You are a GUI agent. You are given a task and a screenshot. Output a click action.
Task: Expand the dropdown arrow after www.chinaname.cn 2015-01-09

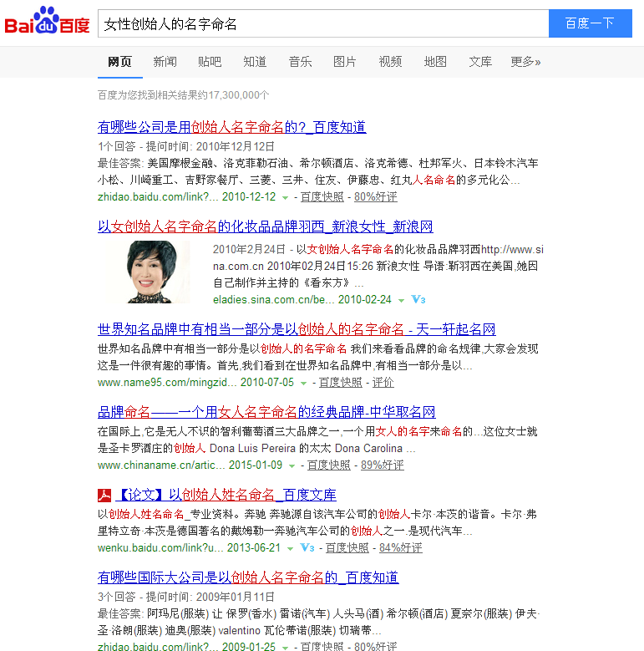[x=292, y=465]
